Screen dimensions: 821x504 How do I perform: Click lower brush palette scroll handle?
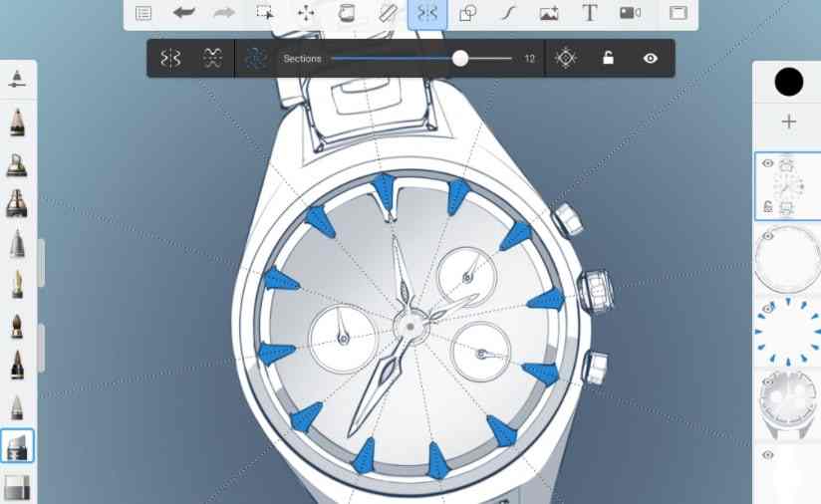41,348
